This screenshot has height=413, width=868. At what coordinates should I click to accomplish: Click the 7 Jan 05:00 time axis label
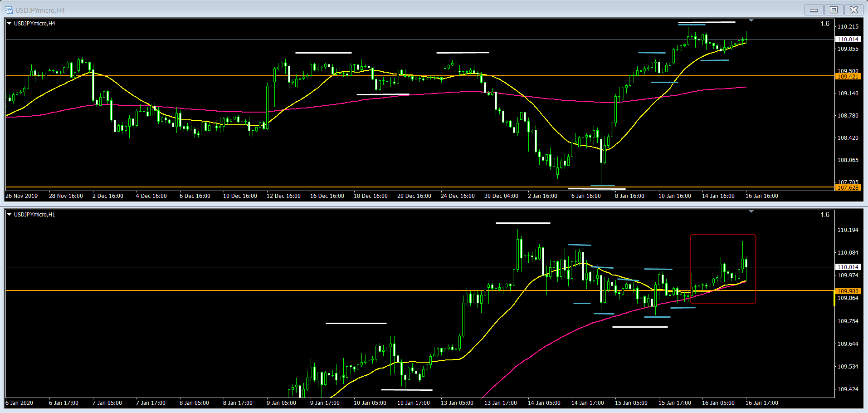pos(107,403)
